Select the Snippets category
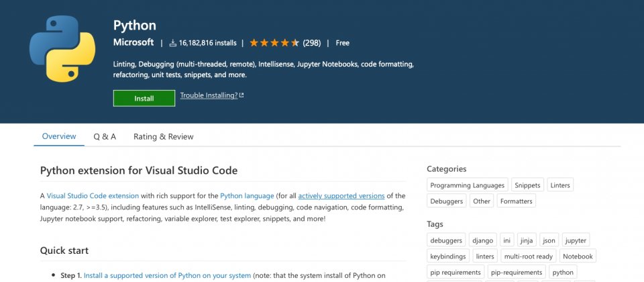This screenshot has width=644, height=282. 528,185
